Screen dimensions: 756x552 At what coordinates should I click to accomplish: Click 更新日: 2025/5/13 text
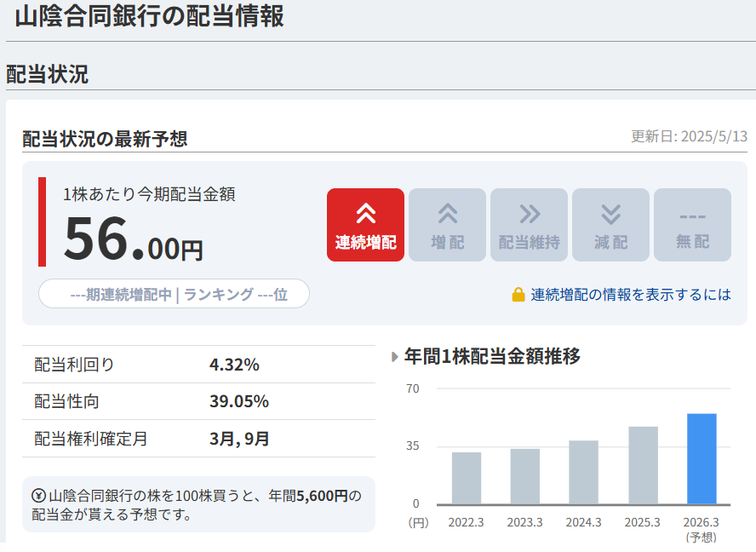[x=689, y=136]
